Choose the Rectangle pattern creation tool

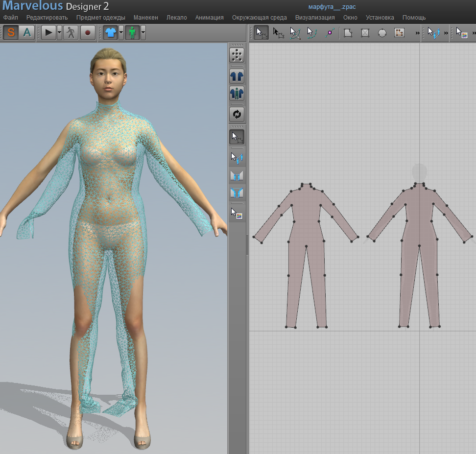(365, 33)
